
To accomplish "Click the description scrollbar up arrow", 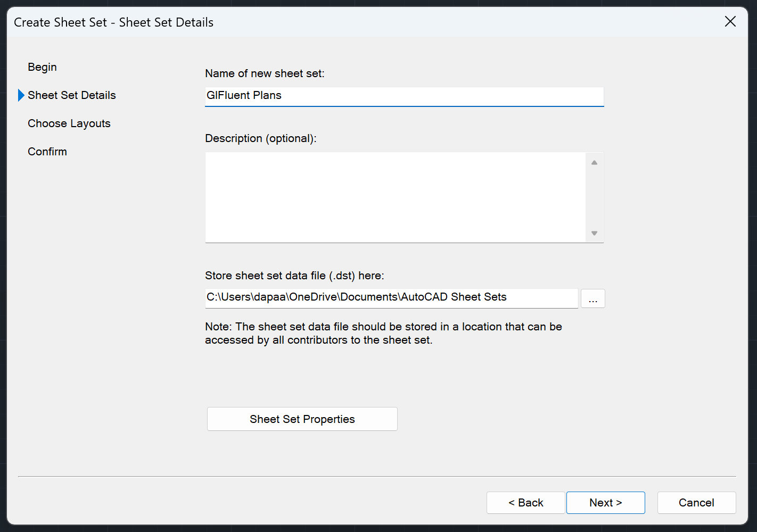I will coord(594,161).
